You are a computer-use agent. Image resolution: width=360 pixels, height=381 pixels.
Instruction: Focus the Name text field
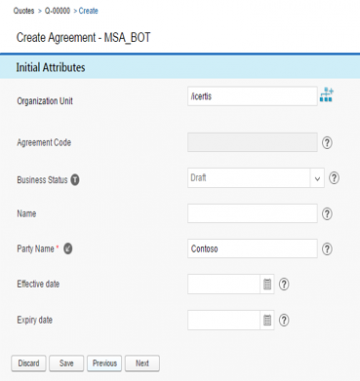[x=252, y=213]
